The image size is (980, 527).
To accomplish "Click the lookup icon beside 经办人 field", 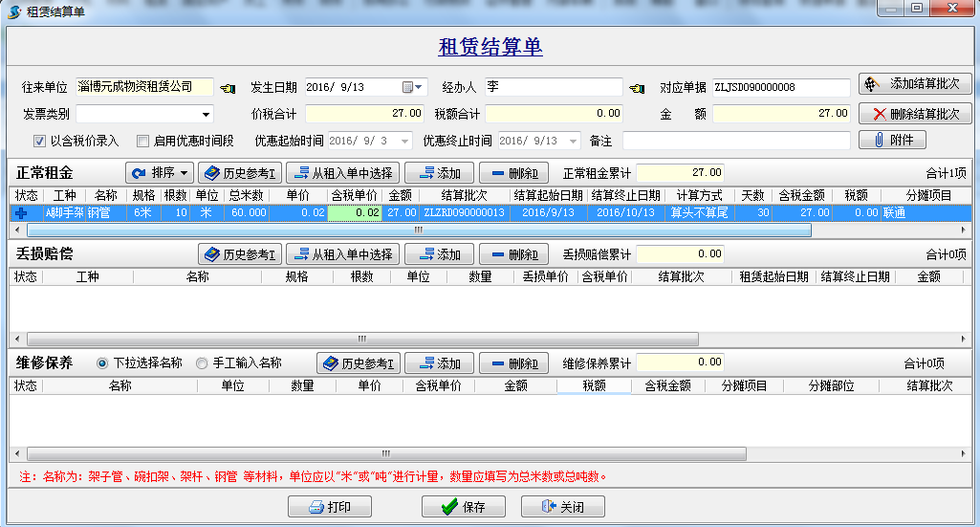I will click(637, 88).
